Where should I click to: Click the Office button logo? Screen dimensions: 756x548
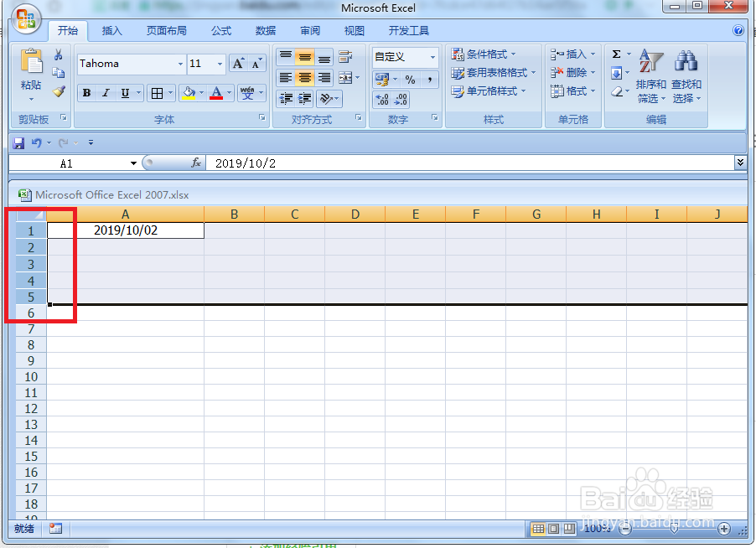[x=26, y=19]
